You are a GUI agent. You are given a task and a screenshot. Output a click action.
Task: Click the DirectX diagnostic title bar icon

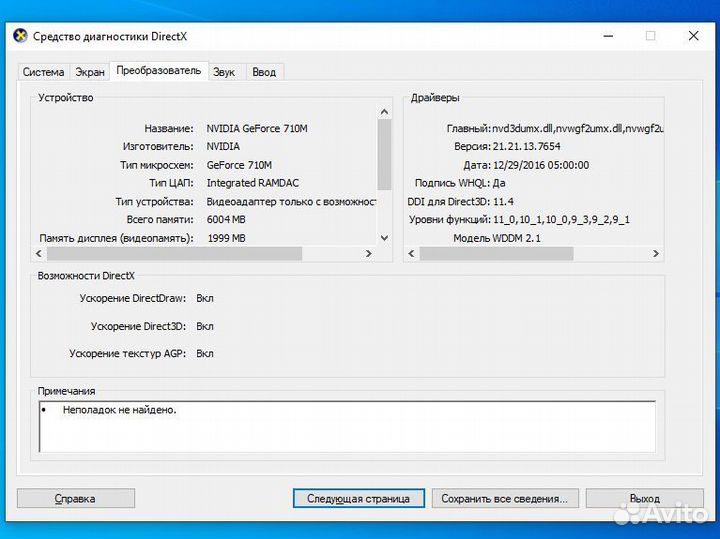tap(20, 36)
